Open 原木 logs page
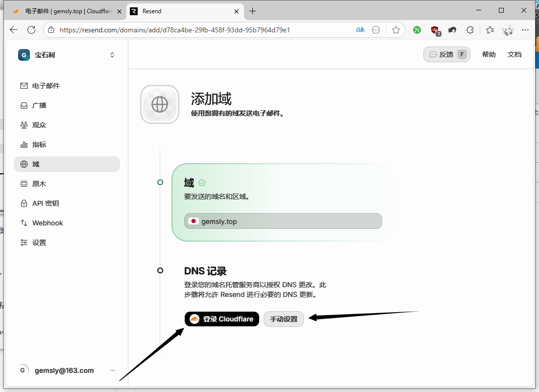 pos(39,184)
